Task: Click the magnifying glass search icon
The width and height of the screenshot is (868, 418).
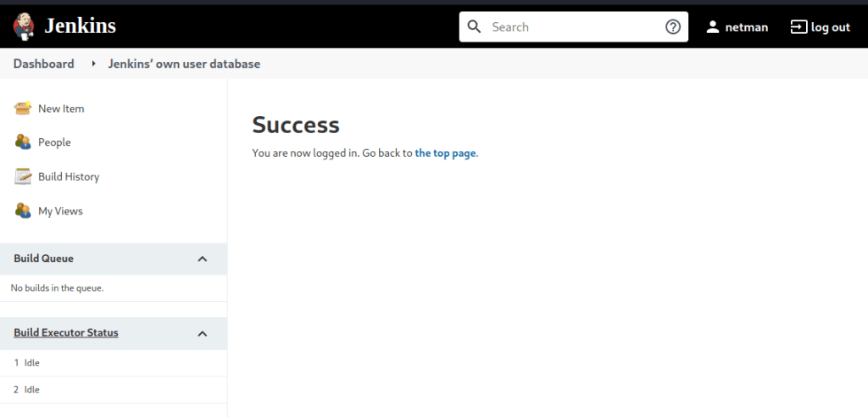Action: (475, 27)
